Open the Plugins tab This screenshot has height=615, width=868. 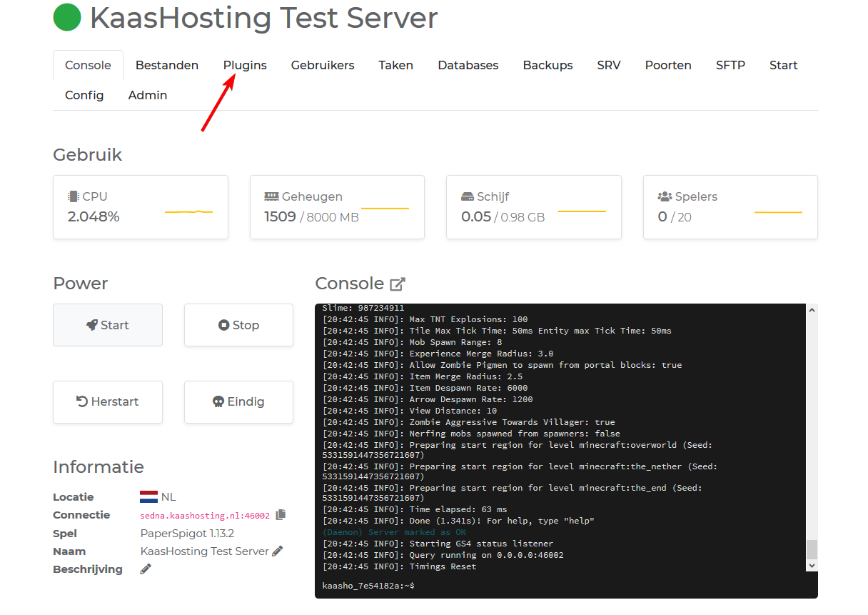pyautogui.click(x=245, y=65)
